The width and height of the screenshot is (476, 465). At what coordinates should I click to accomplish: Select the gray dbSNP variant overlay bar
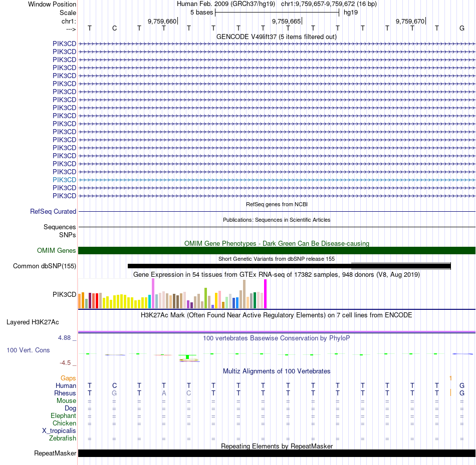point(401,266)
